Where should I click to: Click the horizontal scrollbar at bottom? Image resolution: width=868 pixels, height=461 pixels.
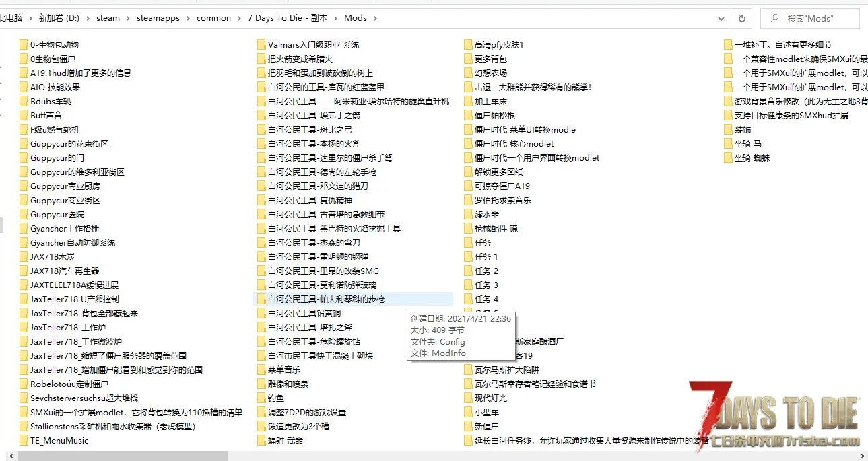[x=123, y=456]
